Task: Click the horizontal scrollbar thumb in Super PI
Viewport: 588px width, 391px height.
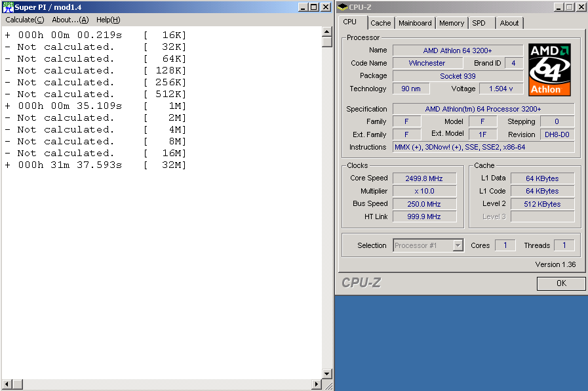Action: click(17, 384)
